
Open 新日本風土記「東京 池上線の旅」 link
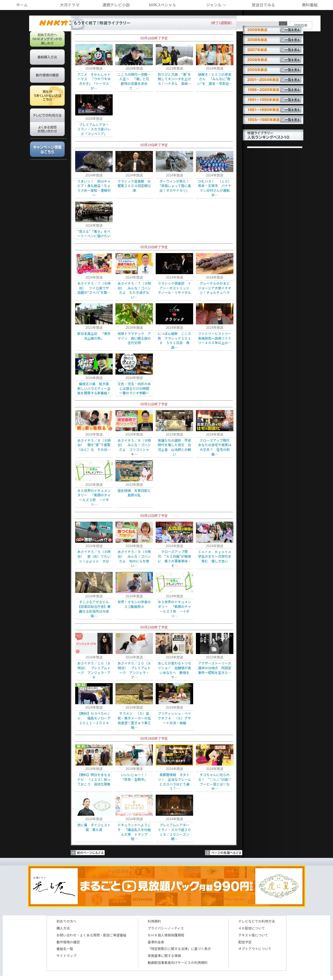point(94,336)
